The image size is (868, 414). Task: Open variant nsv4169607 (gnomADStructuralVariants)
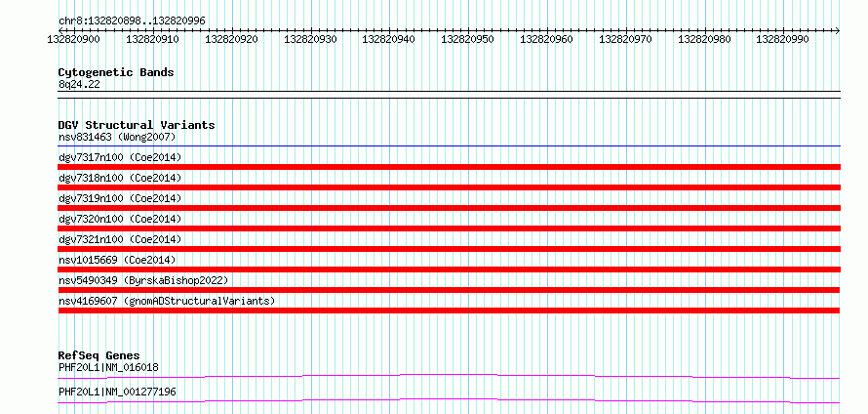167,301
